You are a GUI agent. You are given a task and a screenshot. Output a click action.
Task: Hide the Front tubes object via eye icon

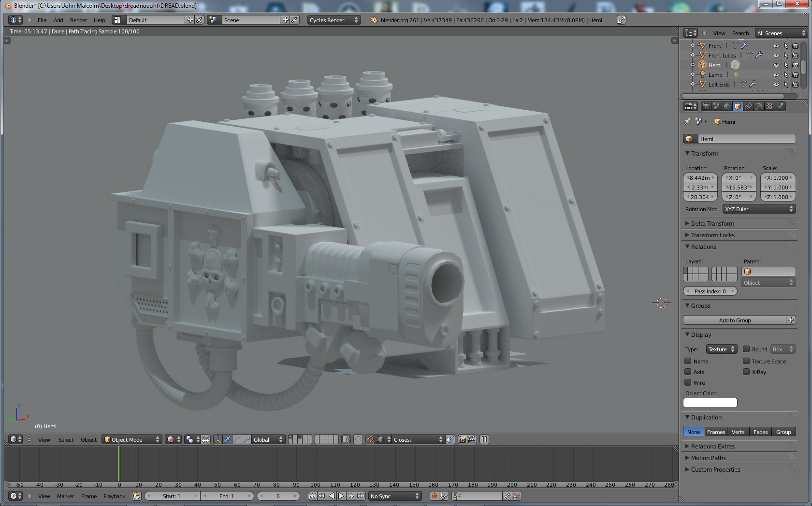(x=776, y=56)
